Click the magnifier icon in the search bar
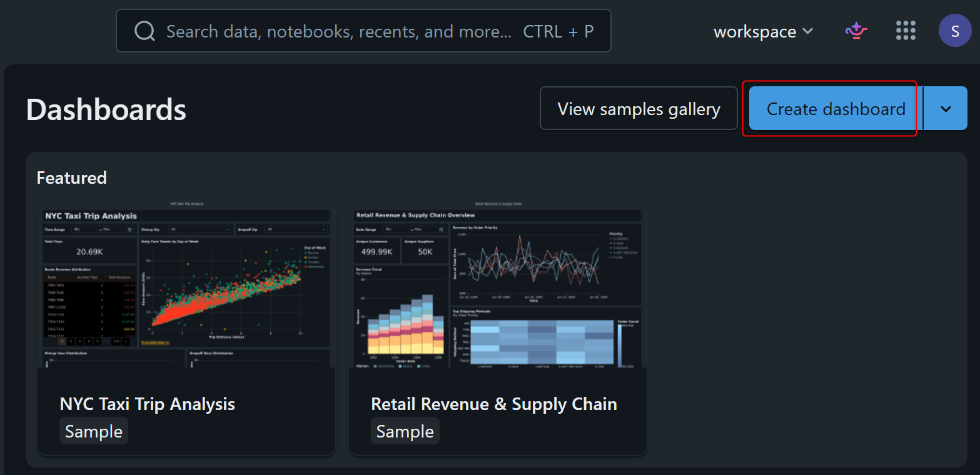980x475 pixels. click(144, 31)
